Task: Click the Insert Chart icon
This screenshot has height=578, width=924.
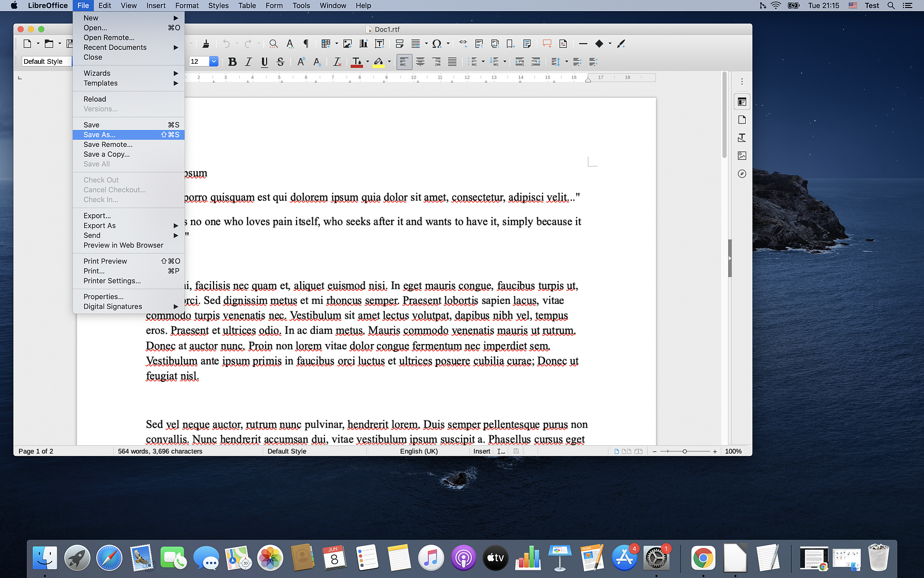Action: pos(364,44)
